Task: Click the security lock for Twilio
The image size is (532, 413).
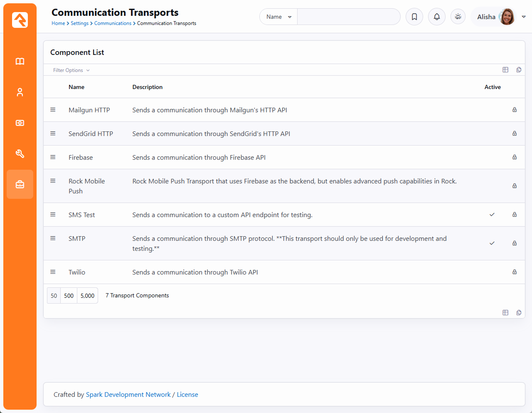Action: (515, 272)
